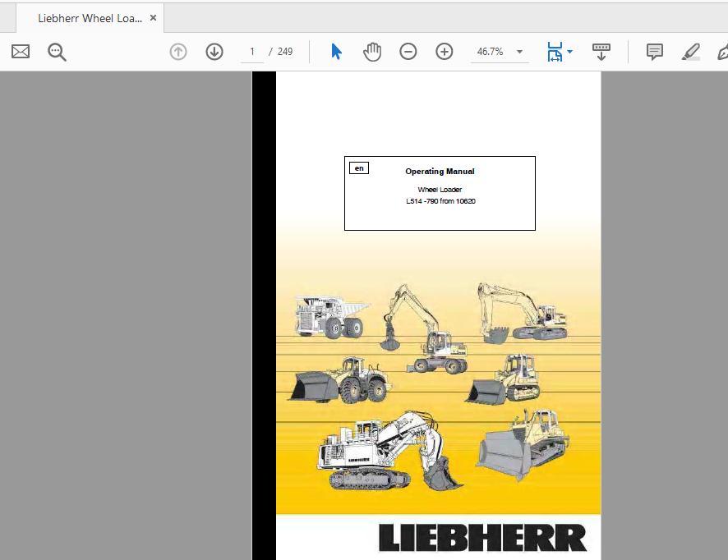Go to next page arrow
The image size is (728, 560).
(x=214, y=52)
